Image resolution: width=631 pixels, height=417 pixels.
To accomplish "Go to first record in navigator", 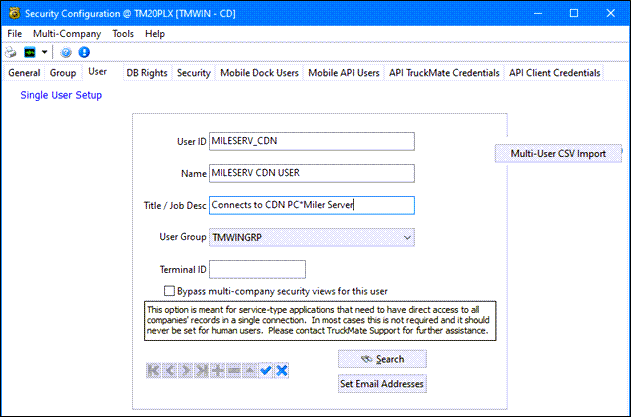I will (153, 370).
